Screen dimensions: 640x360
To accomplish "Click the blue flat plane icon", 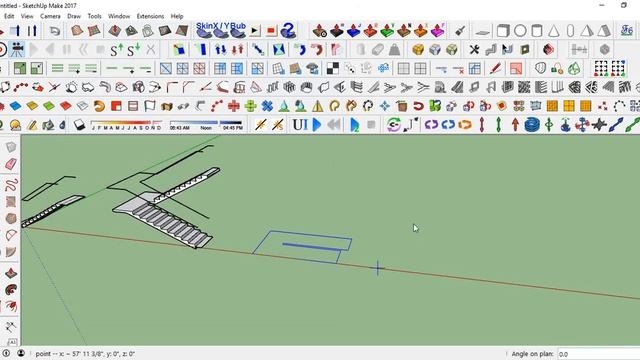I will coord(15,106).
